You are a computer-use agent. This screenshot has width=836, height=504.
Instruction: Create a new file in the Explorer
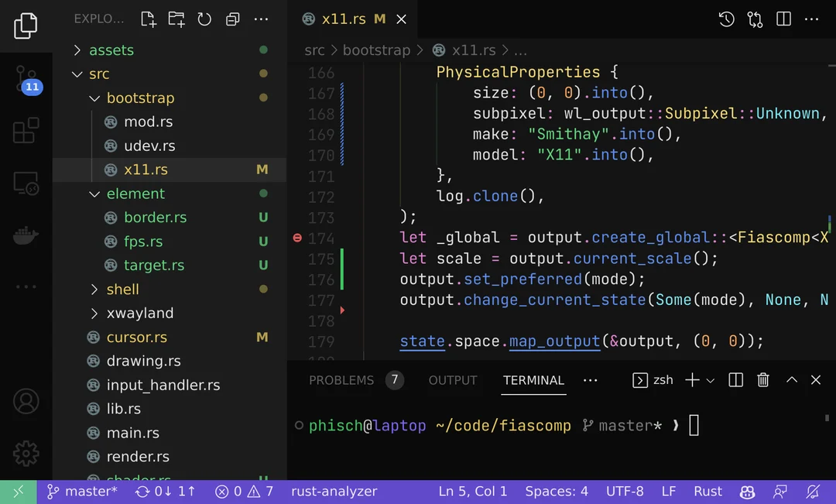(148, 19)
